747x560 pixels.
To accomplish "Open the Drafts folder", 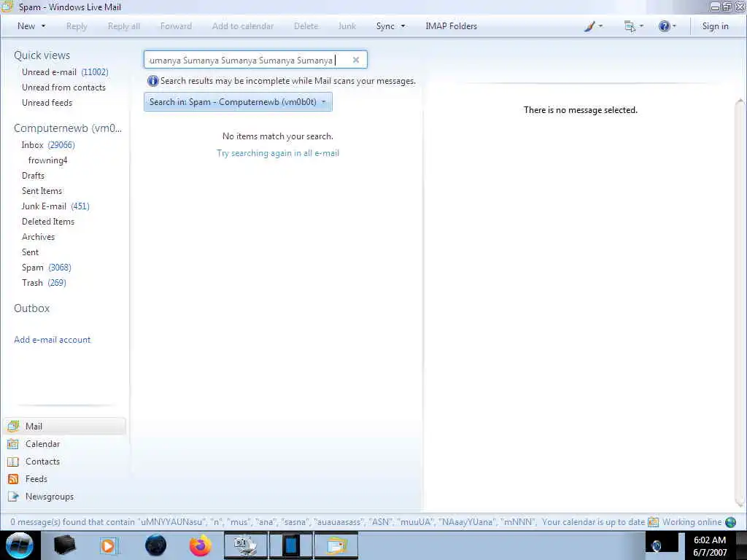I will (33, 176).
